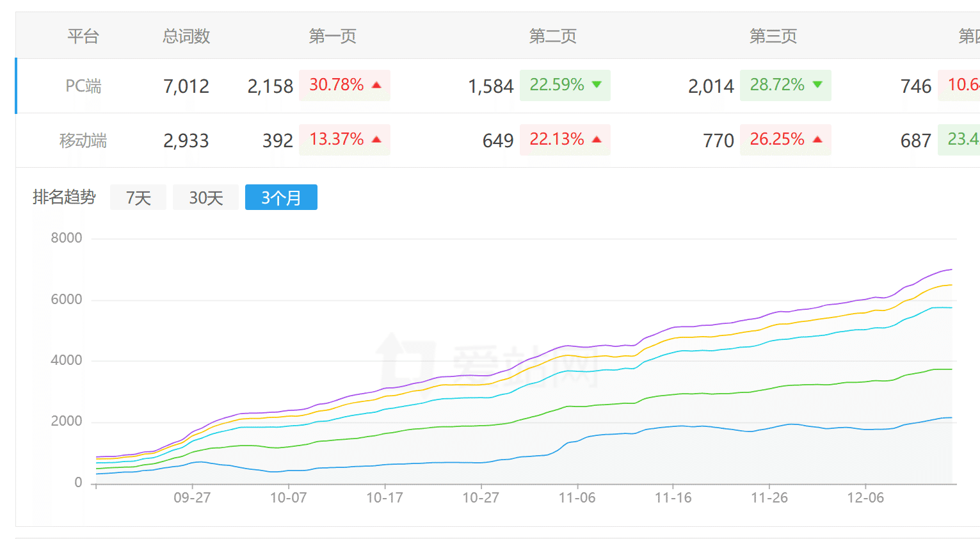The height and width of the screenshot is (539, 980).
Task: Click 移动端 first page count 392
Action: 278,140
